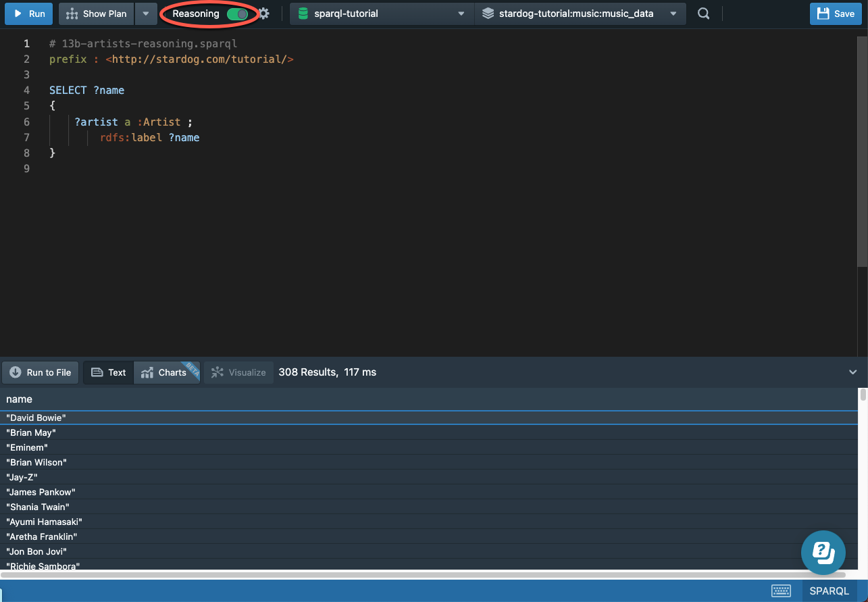Click the layers icon beside music_data
The height and width of the screenshot is (602, 868).
[x=488, y=14]
